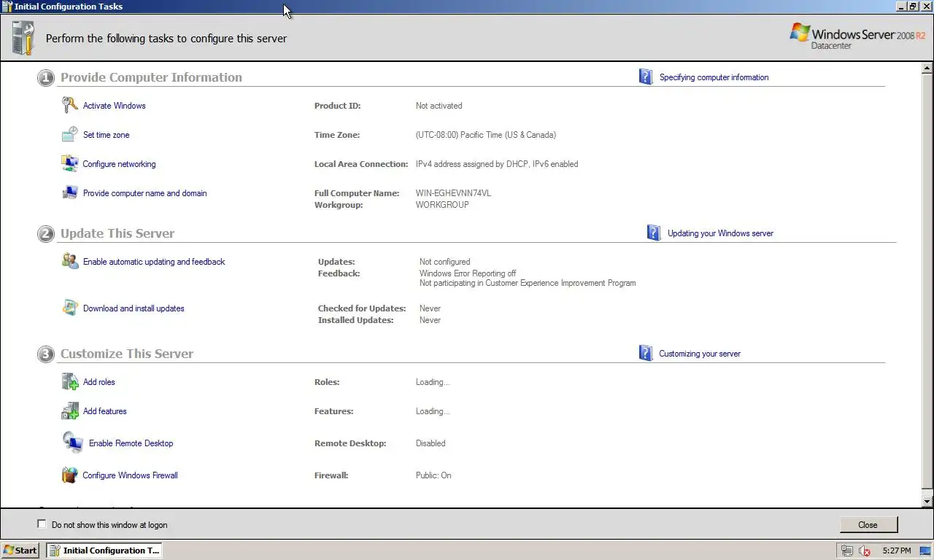Open the Add features link
The image size is (934, 560).
[105, 411]
